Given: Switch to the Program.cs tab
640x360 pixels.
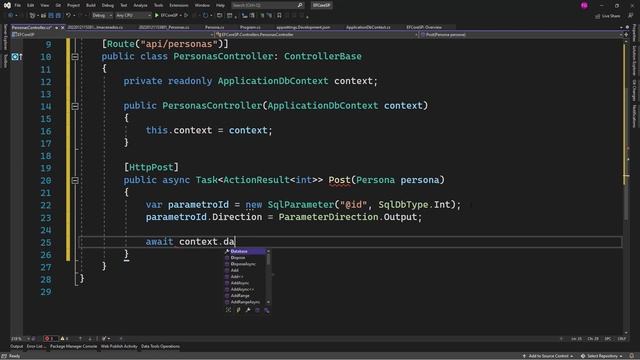Looking at the screenshot, I should [250, 27].
